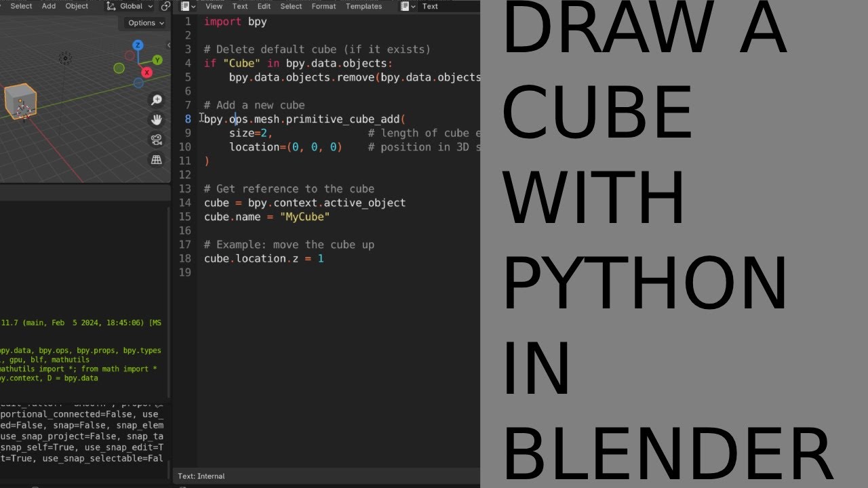Image resolution: width=868 pixels, height=488 pixels.
Task: Toggle camera view with the camera icon
Action: 157,140
